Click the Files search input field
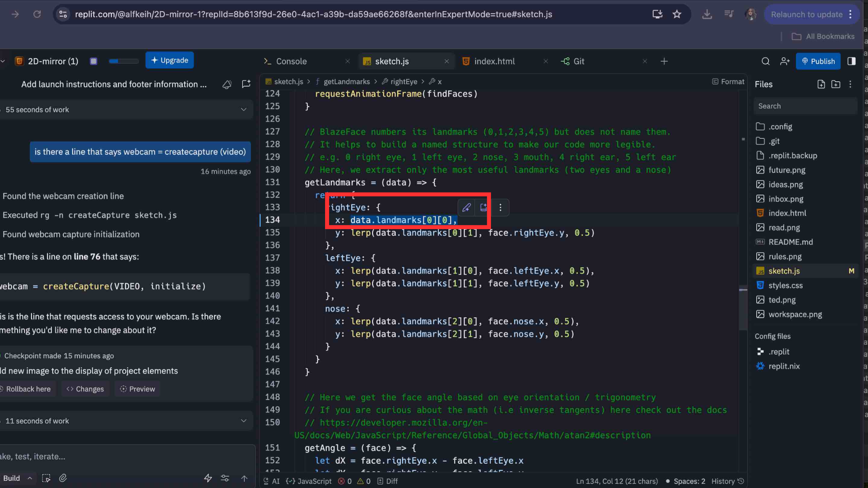The height and width of the screenshot is (488, 868). (x=805, y=106)
